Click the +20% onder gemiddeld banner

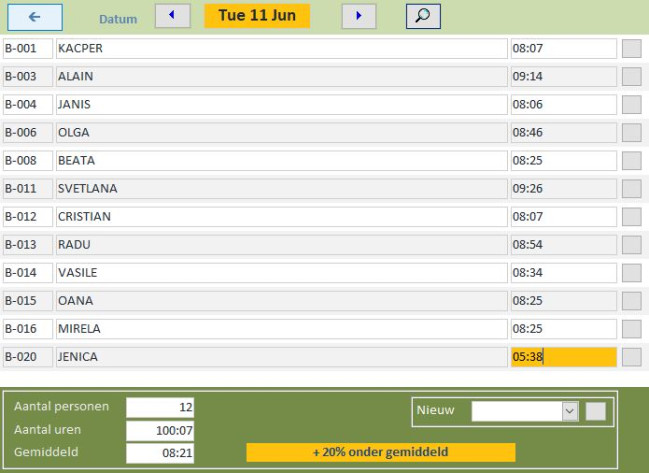(381, 452)
